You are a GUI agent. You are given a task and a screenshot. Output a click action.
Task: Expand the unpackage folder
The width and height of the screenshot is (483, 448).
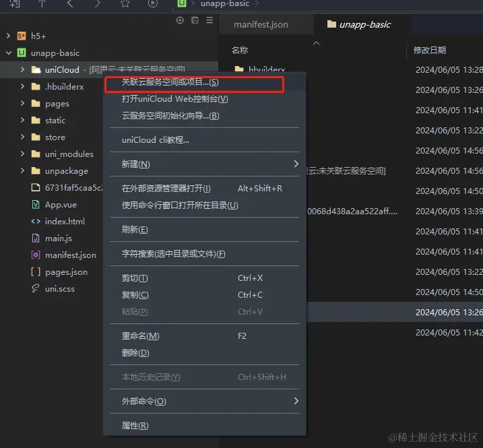[22, 170]
